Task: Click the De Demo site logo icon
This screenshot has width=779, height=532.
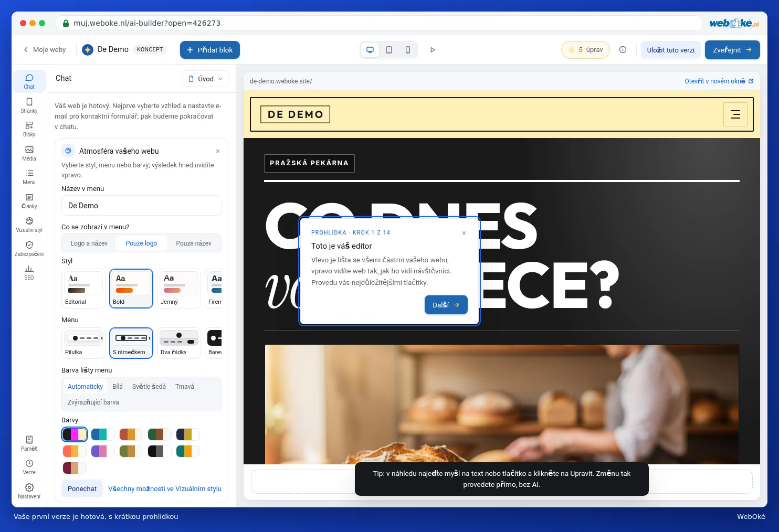Action: 88,50
